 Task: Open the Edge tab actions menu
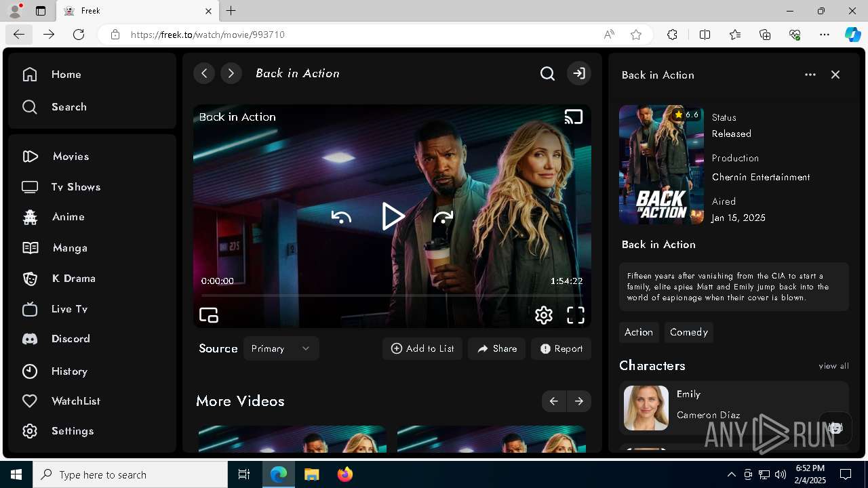[x=41, y=11]
